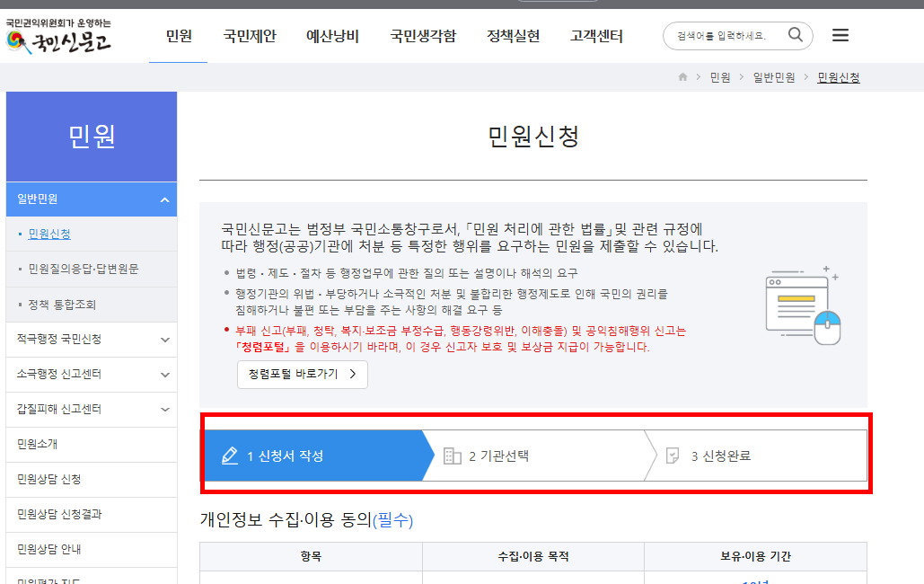924x584 pixels.
Task: Open 민원신청 from the breadcrumb trail
Action: click(x=837, y=77)
